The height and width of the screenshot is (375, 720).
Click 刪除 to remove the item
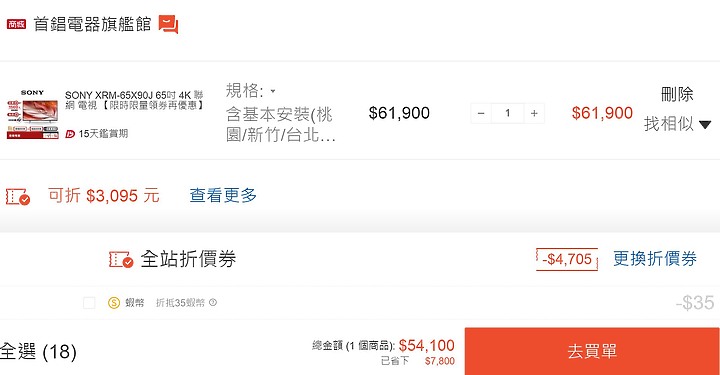coord(677,94)
